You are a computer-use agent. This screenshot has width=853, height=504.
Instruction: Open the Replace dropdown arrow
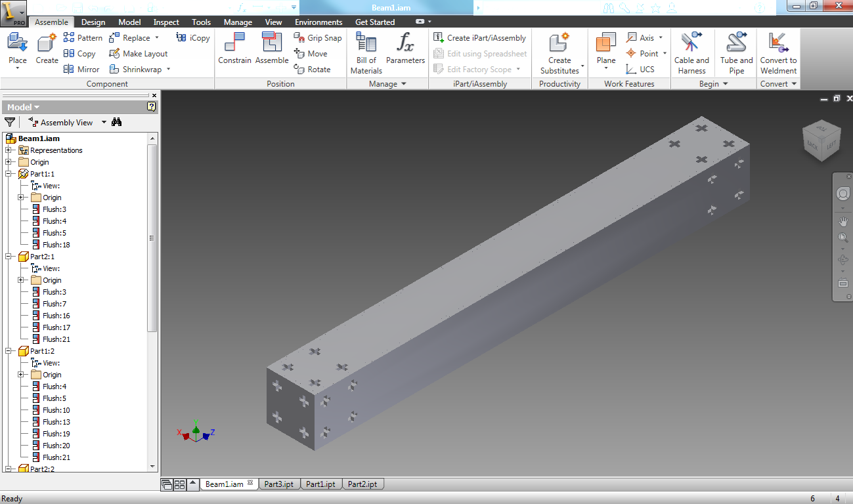157,38
